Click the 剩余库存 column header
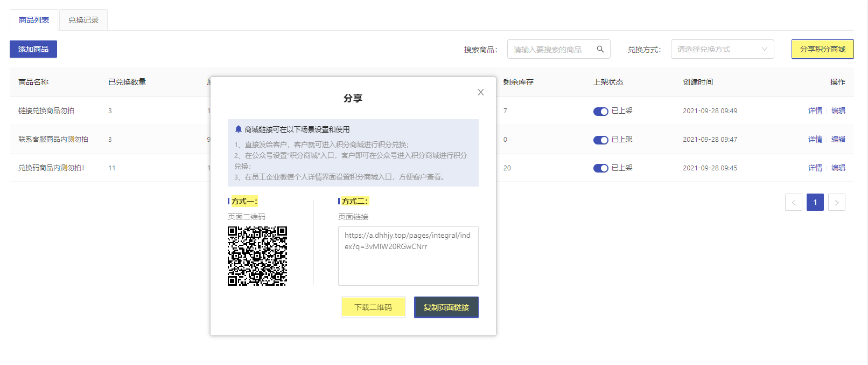The width and height of the screenshot is (868, 365). (x=519, y=82)
